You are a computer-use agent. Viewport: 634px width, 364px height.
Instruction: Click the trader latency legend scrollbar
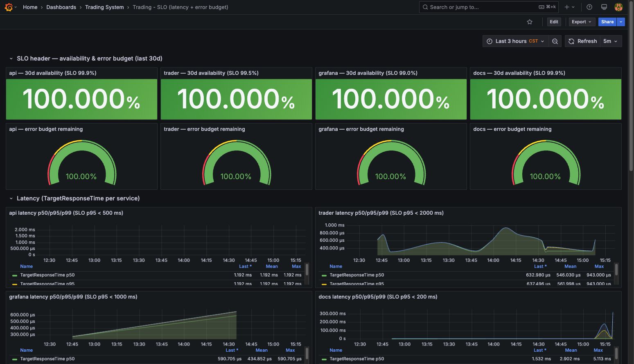(x=616, y=270)
